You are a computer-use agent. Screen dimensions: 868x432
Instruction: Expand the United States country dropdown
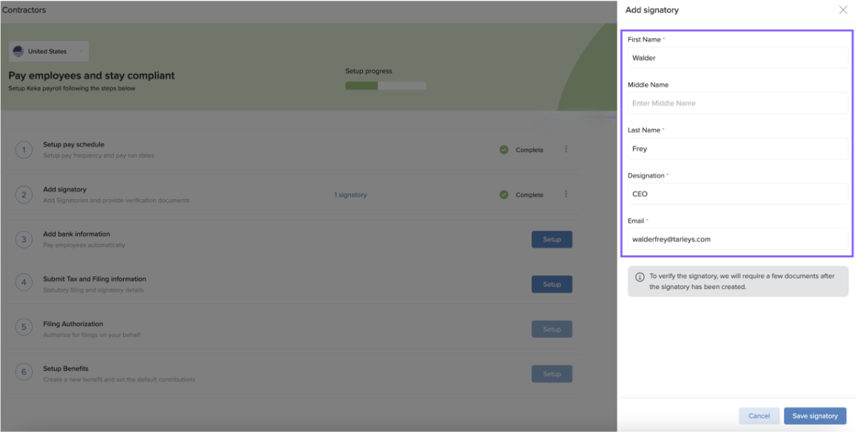click(81, 52)
